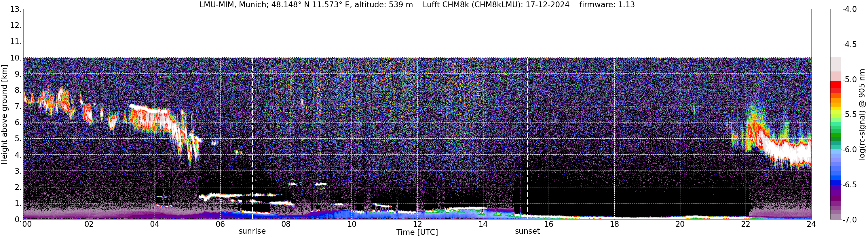
Task: Click the y-axis tick label '9.'
Action: point(18,74)
